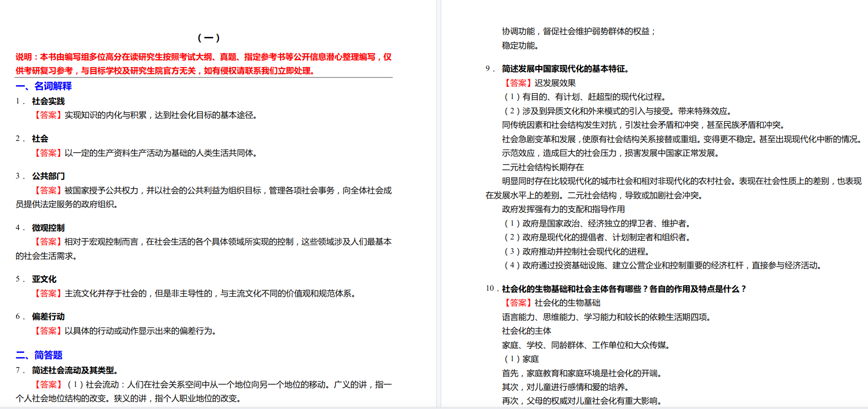Click the term 偏差行动 in item 6
The height and width of the screenshot is (409, 868).
(x=48, y=316)
